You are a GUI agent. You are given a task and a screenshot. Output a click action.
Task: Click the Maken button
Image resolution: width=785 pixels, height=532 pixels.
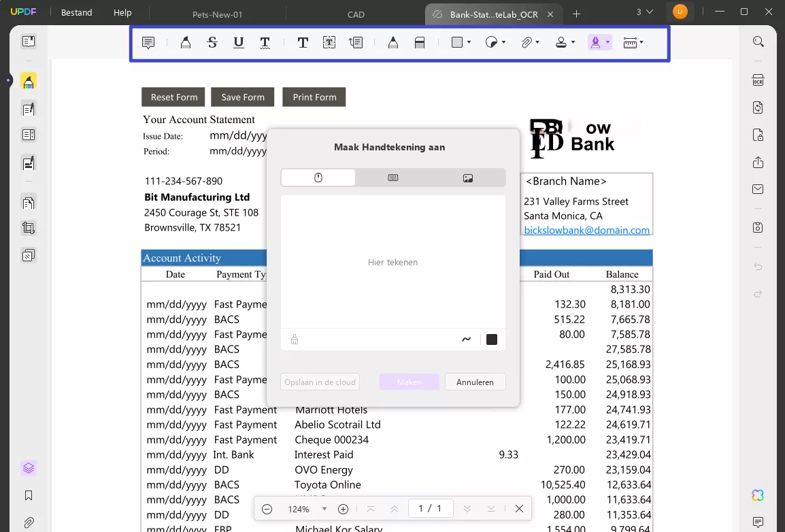409,382
